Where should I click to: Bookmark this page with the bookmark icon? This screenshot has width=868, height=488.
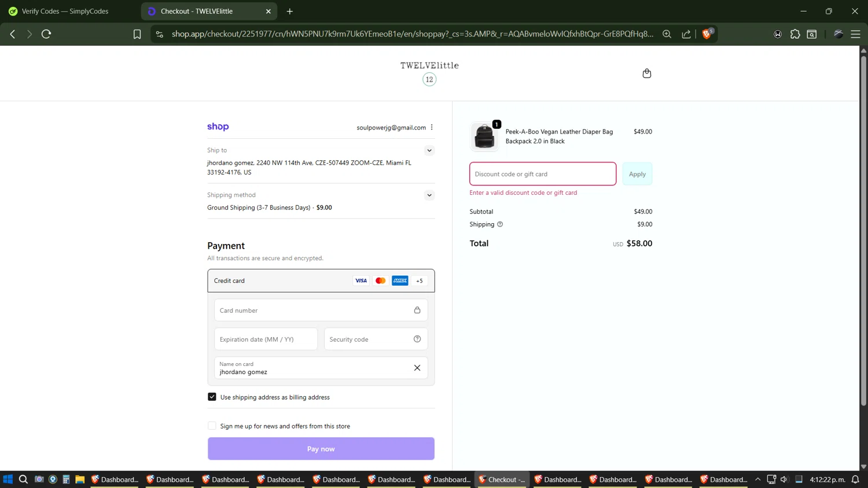(x=137, y=34)
